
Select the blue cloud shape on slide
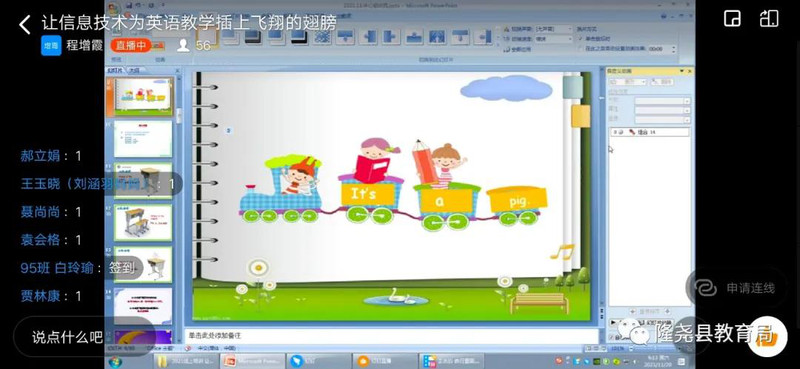(506, 89)
